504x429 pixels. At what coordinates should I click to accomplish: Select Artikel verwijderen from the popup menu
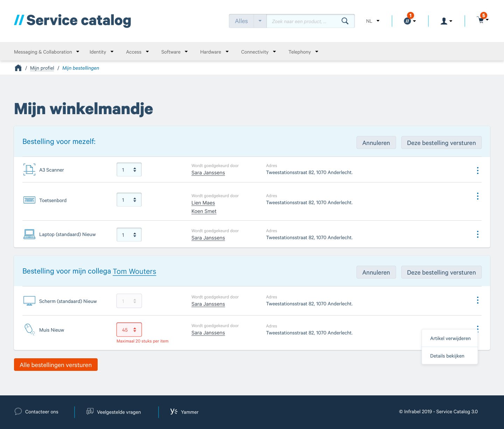tap(450, 338)
